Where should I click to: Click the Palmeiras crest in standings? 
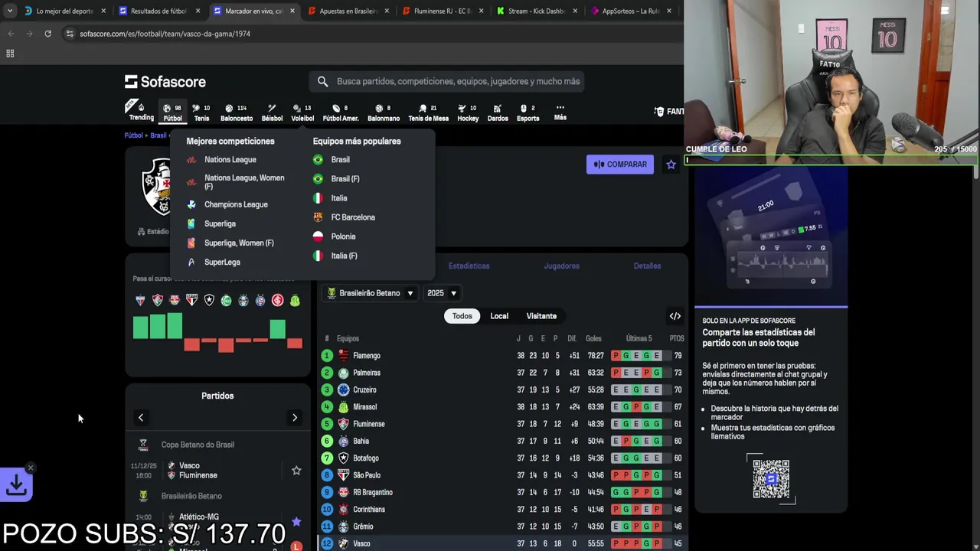344,373
